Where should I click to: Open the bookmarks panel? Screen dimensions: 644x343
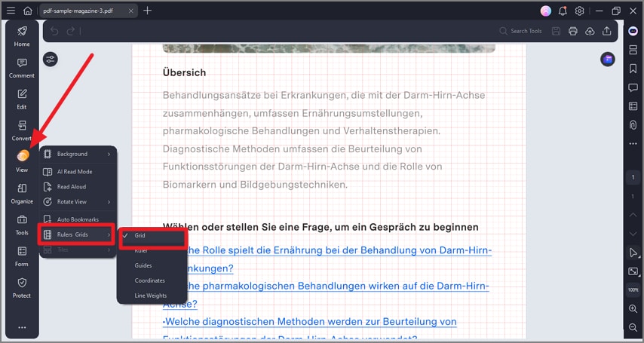pos(633,69)
